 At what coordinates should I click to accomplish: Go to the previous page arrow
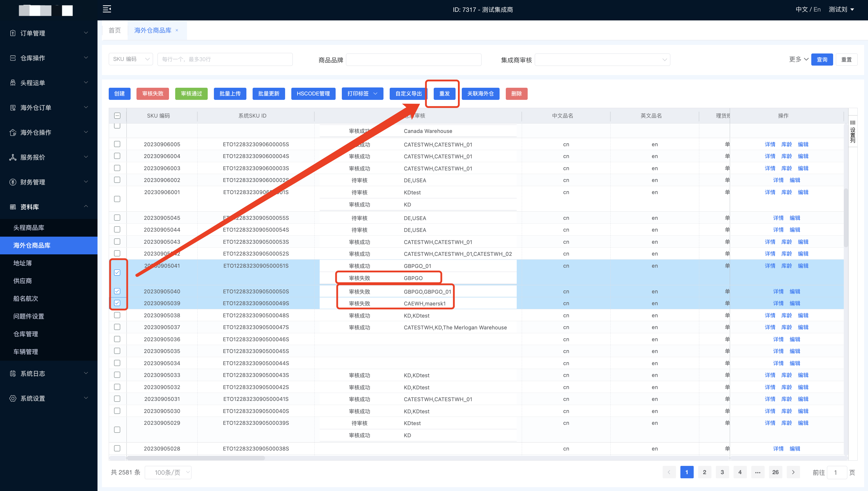point(669,472)
